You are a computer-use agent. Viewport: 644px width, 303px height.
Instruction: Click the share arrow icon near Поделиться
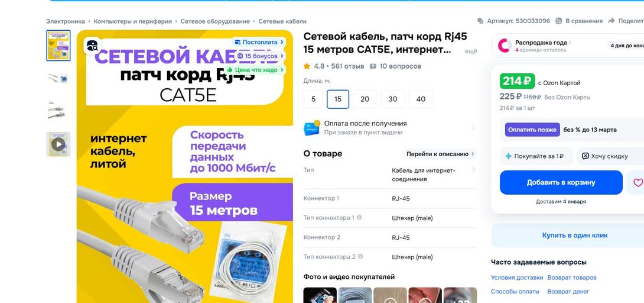pos(612,21)
